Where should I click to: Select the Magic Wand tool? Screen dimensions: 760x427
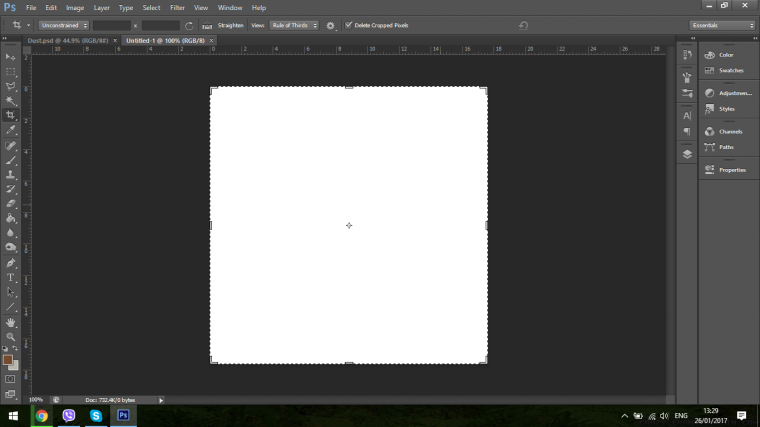(10, 101)
